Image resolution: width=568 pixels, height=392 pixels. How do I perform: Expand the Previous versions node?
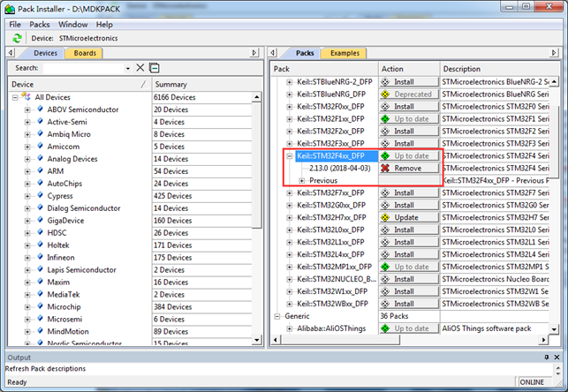click(x=302, y=181)
